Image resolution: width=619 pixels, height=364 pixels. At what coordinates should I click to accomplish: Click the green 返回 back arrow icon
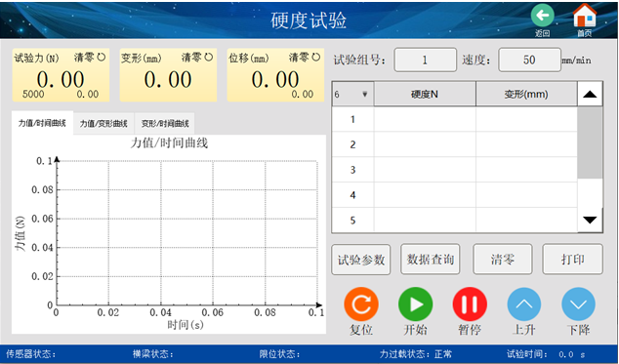click(542, 16)
